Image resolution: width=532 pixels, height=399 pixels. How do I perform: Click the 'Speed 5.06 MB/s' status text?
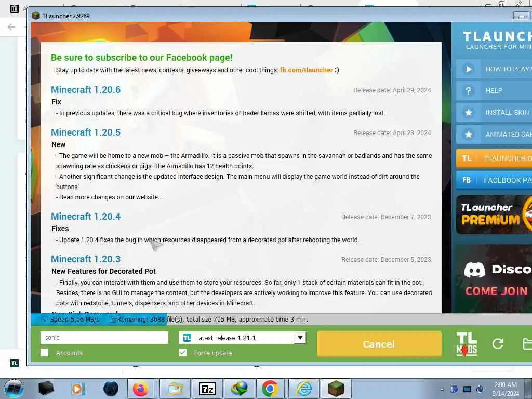coord(75,320)
